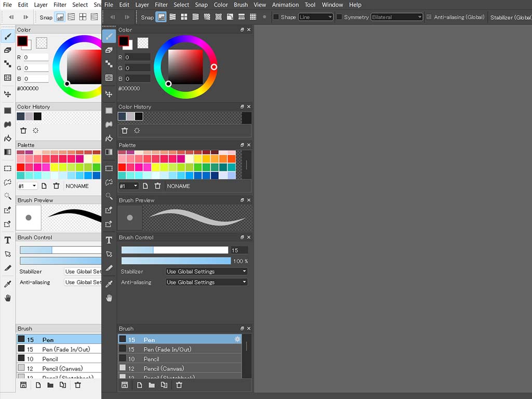Screen dimensions: 532x399
Task: Select Pen (Fade In/Out) in light Brush list
Action: pos(59,349)
